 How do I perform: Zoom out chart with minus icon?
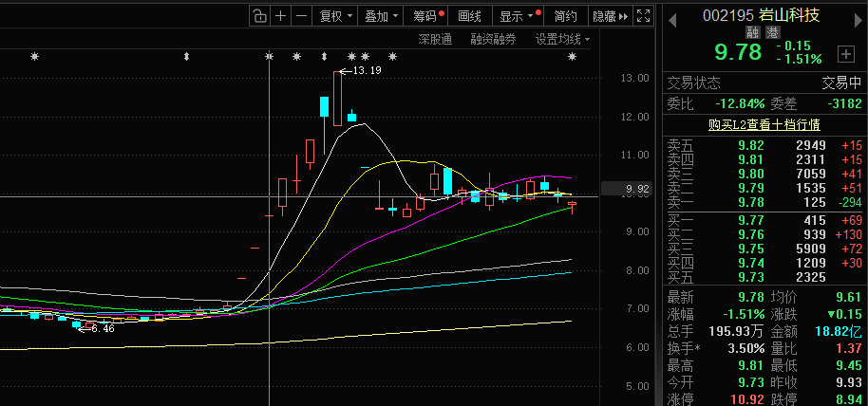coord(301,15)
